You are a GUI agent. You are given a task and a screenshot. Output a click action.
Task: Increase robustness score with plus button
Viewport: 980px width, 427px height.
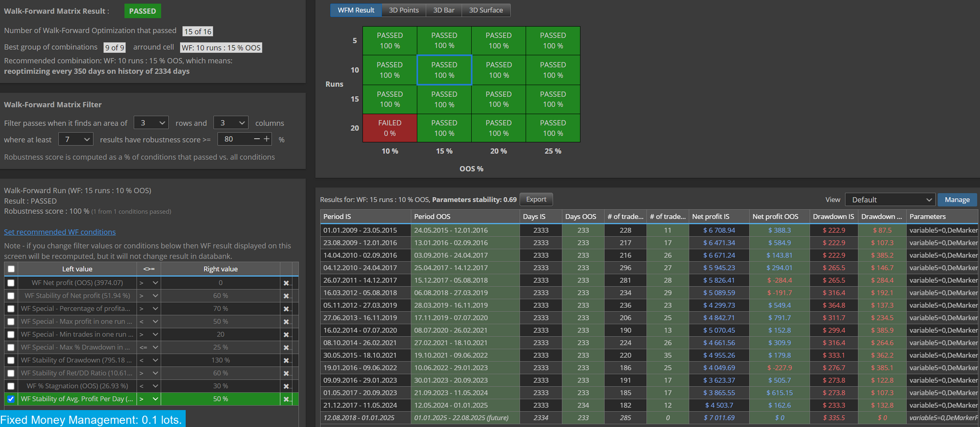click(x=266, y=139)
